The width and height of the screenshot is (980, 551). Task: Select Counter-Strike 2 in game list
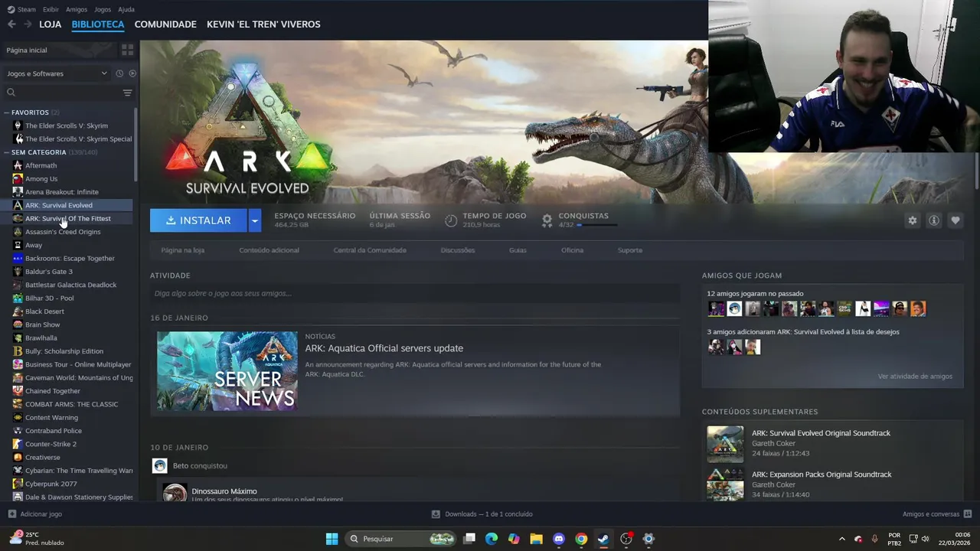[51, 444]
